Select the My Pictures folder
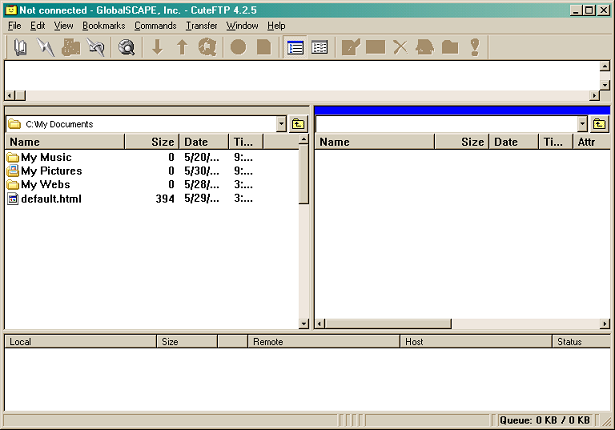The width and height of the screenshot is (615, 430). point(51,171)
